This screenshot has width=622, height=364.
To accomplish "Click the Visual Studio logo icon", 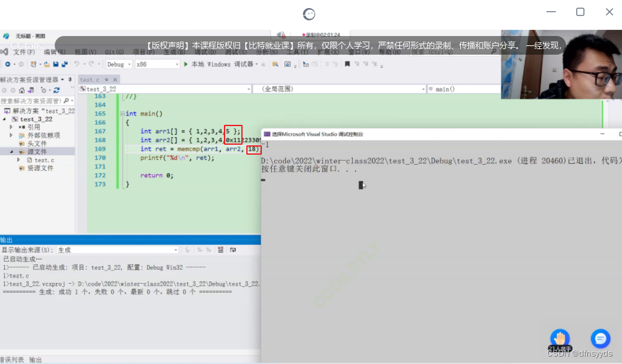I will coord(4,52).
